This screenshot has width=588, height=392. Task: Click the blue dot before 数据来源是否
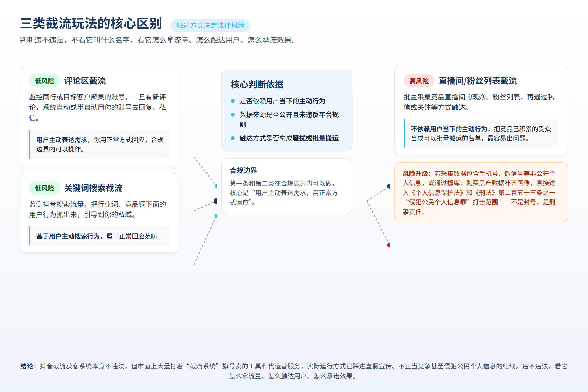233,115
